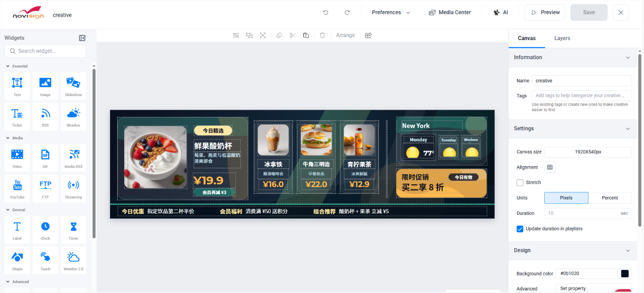644x293 pixels.
Task: Enable the Stretch checkbox
Action: pos(520,183)
